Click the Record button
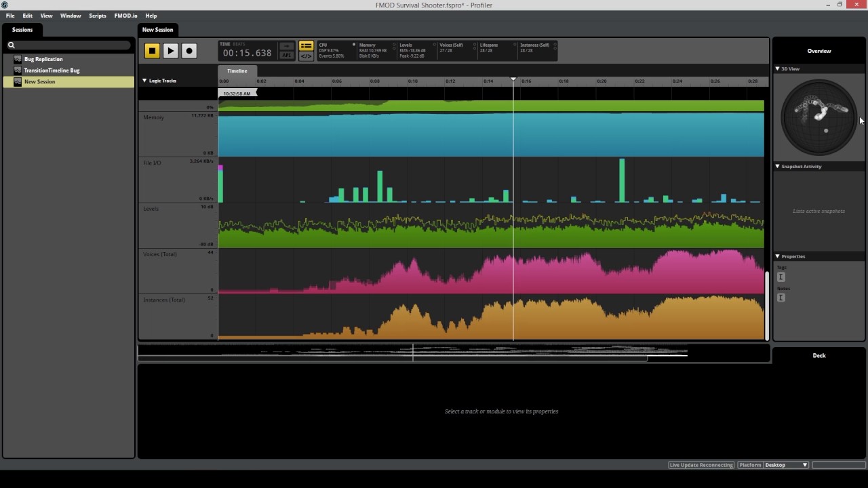868x488 pixels. pyautogui.click(x=189, y=51)
